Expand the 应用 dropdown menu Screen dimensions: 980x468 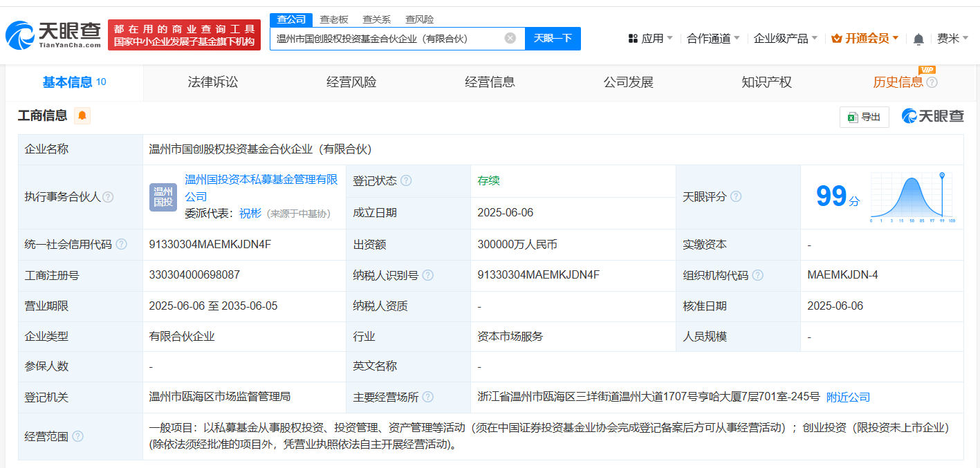651,39
